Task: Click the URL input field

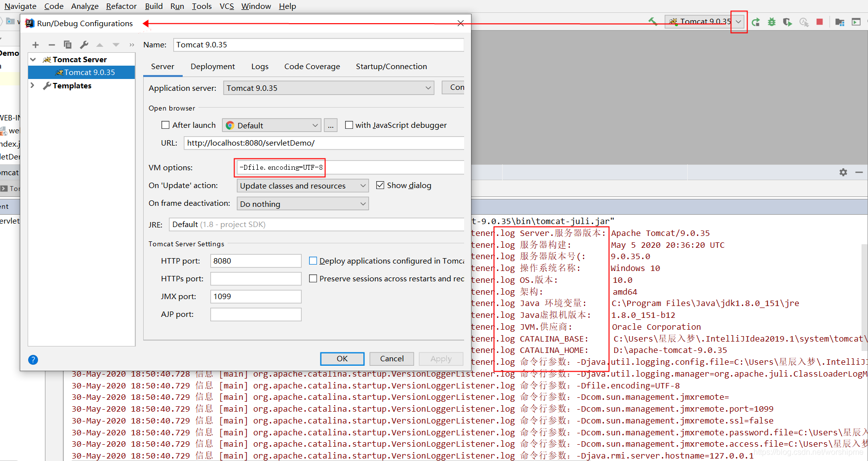Action: coord(324,143)
